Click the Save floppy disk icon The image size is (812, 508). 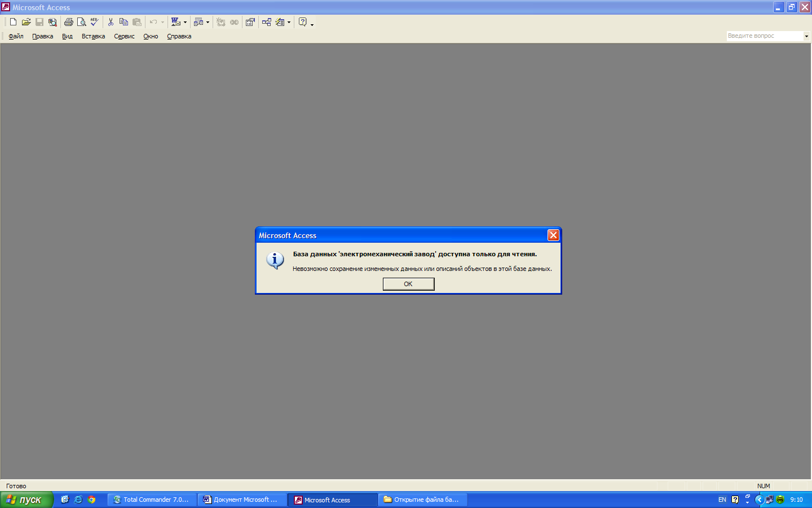click(x=39, y=22)
